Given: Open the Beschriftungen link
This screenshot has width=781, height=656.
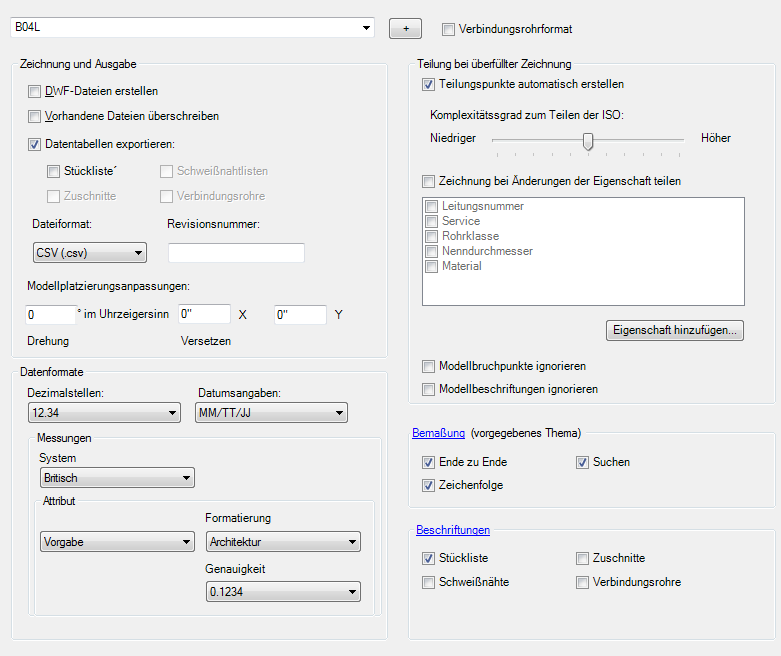Looking at the screenshot, I should (x=453, y=529).
